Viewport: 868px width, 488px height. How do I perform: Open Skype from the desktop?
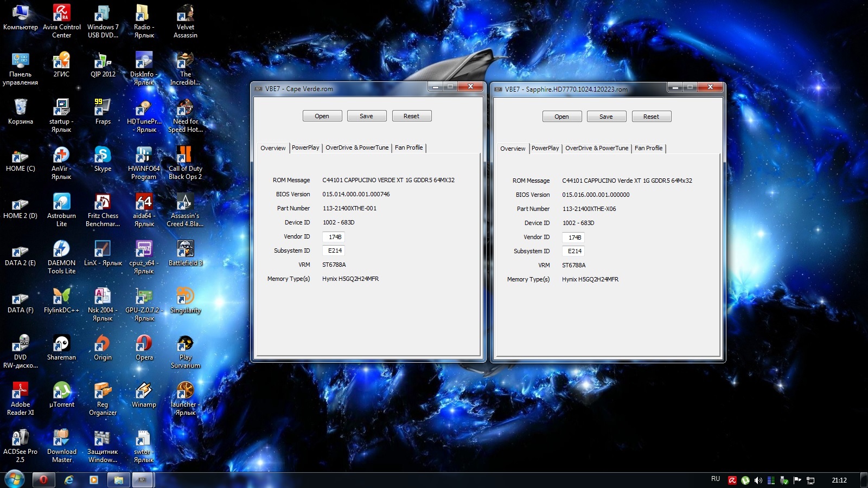tap(103, 159)
